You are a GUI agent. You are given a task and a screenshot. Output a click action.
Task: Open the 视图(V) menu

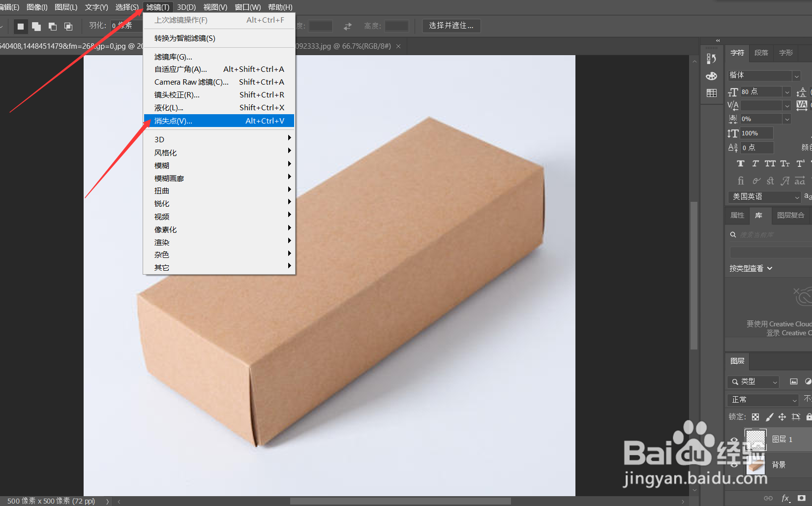[x=215, y=7]
